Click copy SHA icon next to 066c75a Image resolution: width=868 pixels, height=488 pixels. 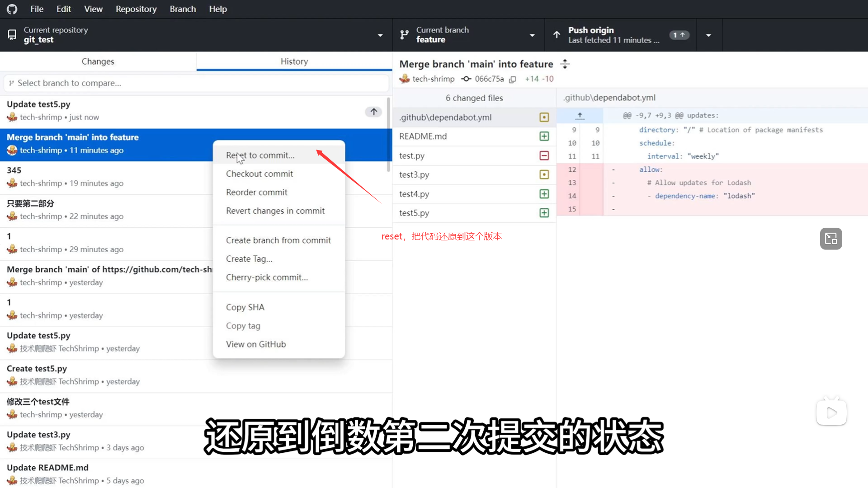[x=513, y=80]
